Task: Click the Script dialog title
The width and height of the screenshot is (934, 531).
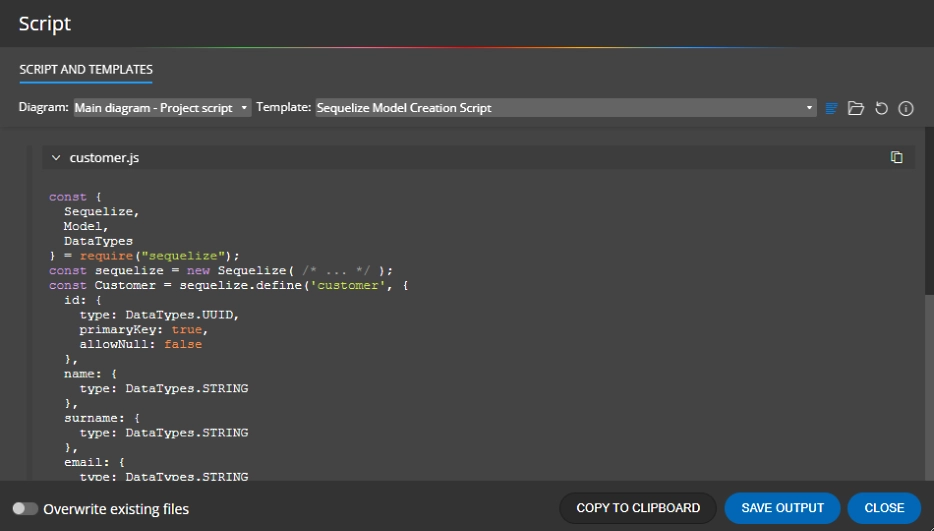Action: (45, 23)
